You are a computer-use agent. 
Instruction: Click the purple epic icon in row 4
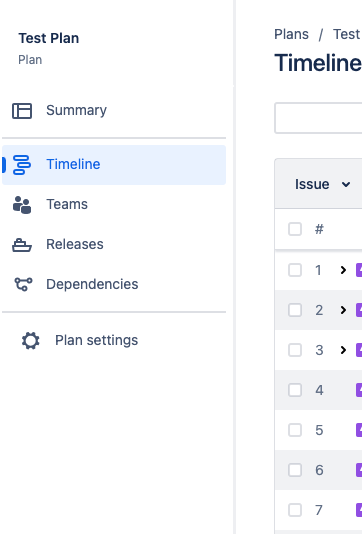pos(359,390)
